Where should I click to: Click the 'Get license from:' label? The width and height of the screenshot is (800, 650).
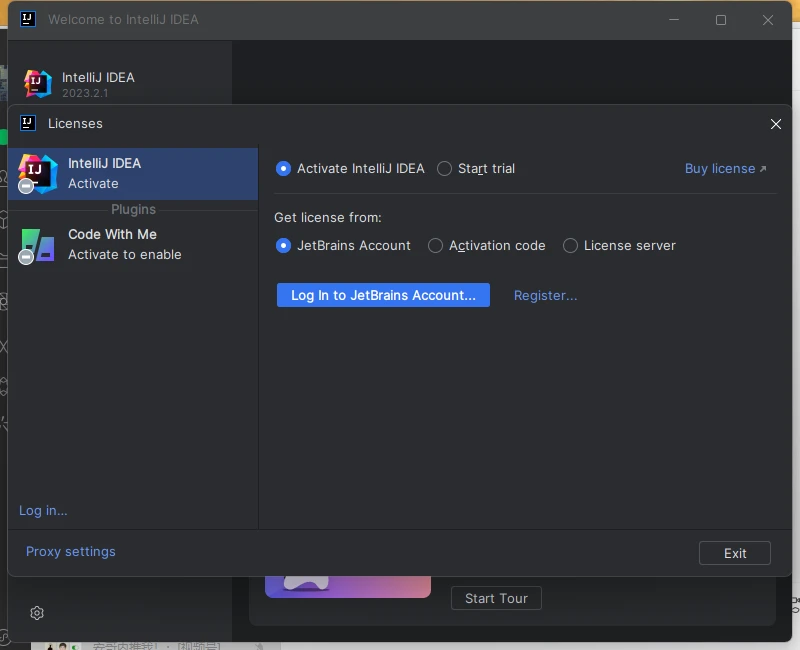click(x=328, y=217)
